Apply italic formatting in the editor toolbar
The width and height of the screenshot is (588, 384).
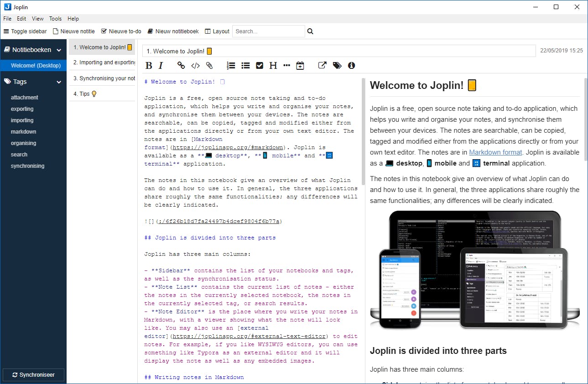(x=161, y=66)
